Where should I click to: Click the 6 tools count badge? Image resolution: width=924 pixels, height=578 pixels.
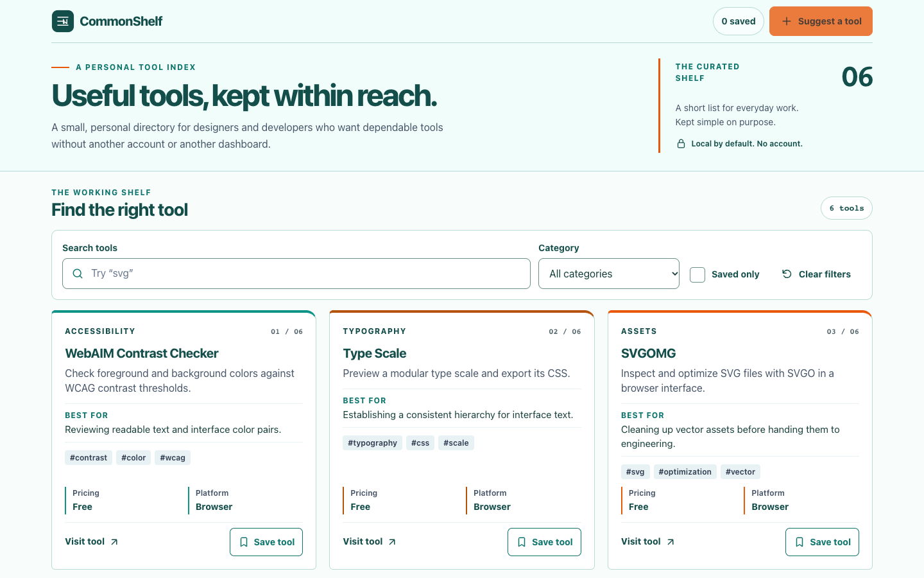pyautogui.click(x=846, y=208)
